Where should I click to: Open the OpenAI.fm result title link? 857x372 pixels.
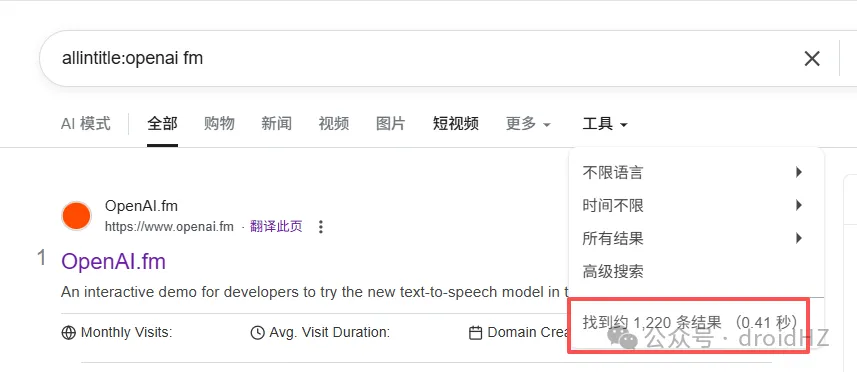click(x=113, y=262)
